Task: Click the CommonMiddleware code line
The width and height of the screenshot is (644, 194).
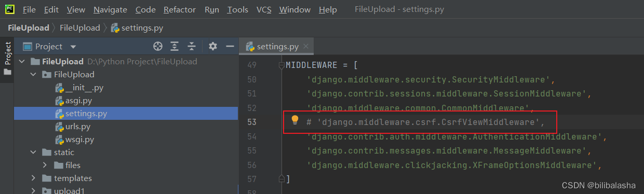Action: click(x=420, y=108)
